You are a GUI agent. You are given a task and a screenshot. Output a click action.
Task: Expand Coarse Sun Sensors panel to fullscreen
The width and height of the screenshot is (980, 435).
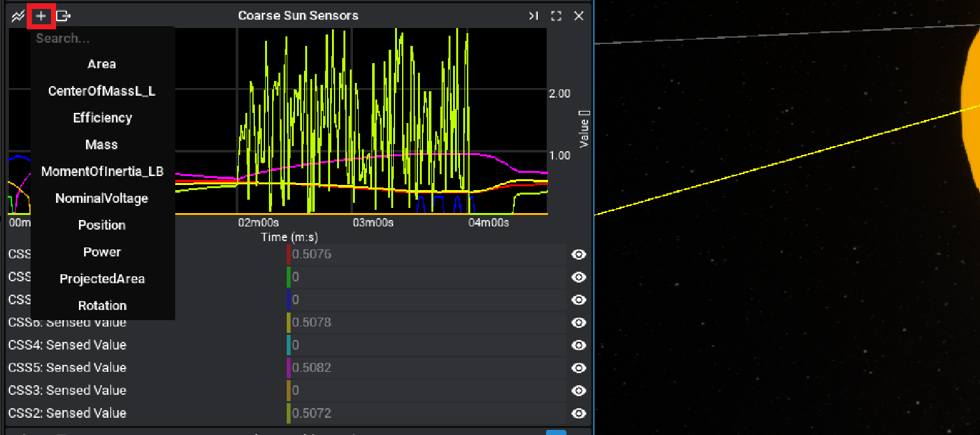click(556, 16)
